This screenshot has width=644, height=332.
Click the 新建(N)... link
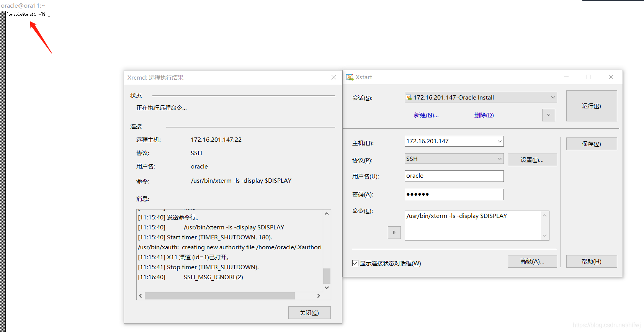[426, 115]
